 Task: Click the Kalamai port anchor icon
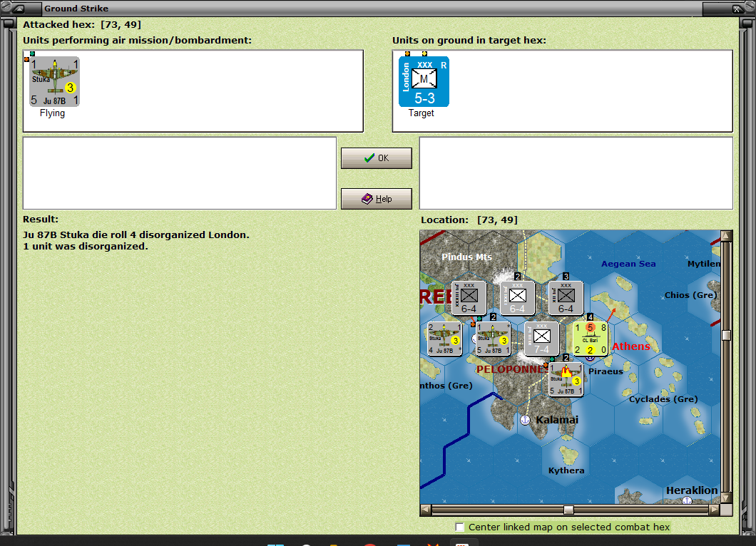click(526, 420)
